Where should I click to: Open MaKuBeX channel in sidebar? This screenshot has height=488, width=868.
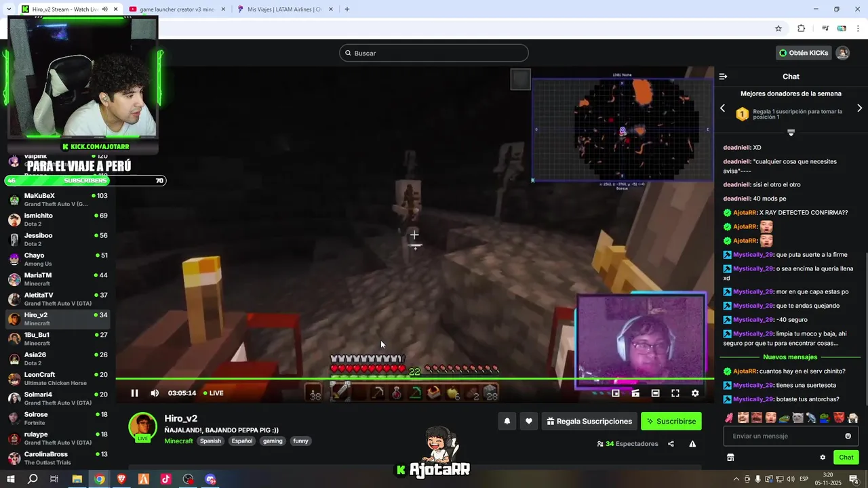click(58, 200)
